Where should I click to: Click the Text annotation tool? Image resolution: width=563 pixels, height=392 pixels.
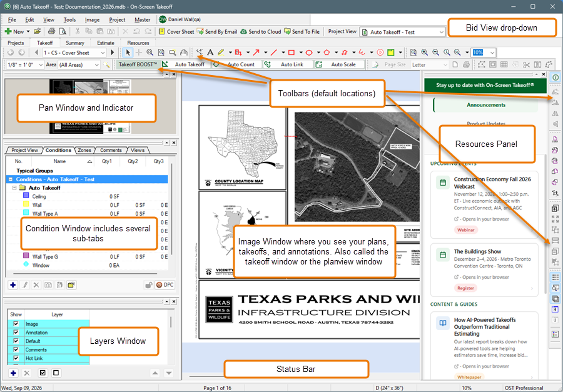(210, 53)
